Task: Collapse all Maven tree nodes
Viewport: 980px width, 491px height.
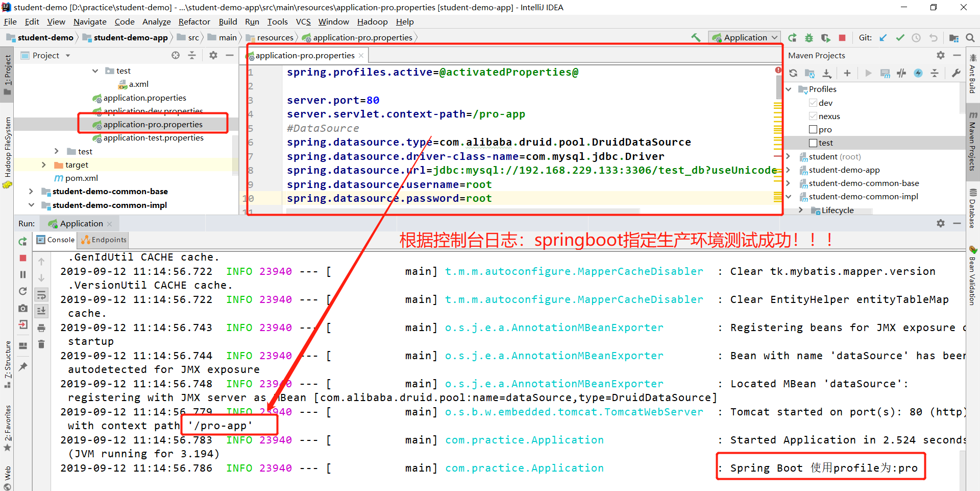Action: (x=935, y=73)
